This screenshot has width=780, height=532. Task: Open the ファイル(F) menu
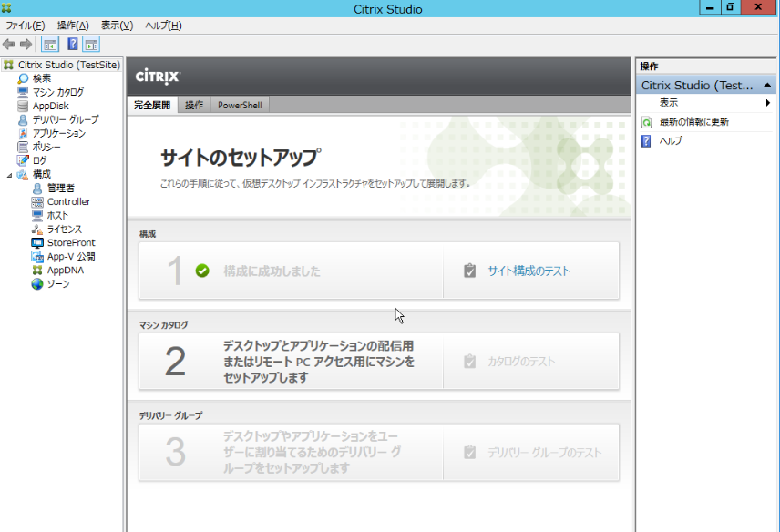coord(26,26)
